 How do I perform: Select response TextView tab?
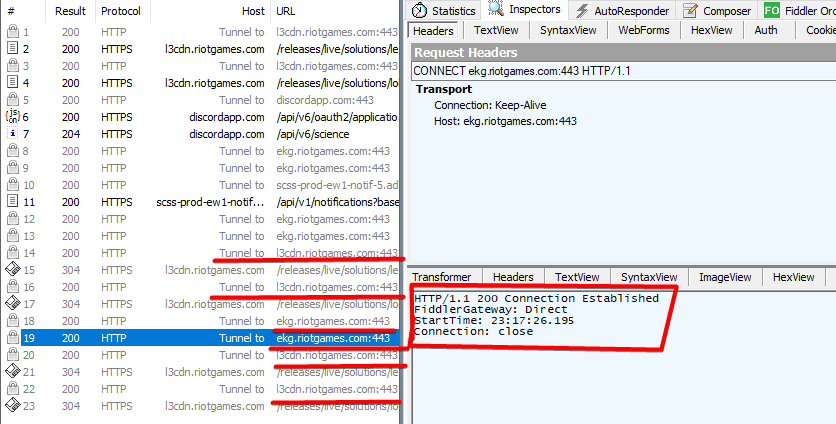577,277
